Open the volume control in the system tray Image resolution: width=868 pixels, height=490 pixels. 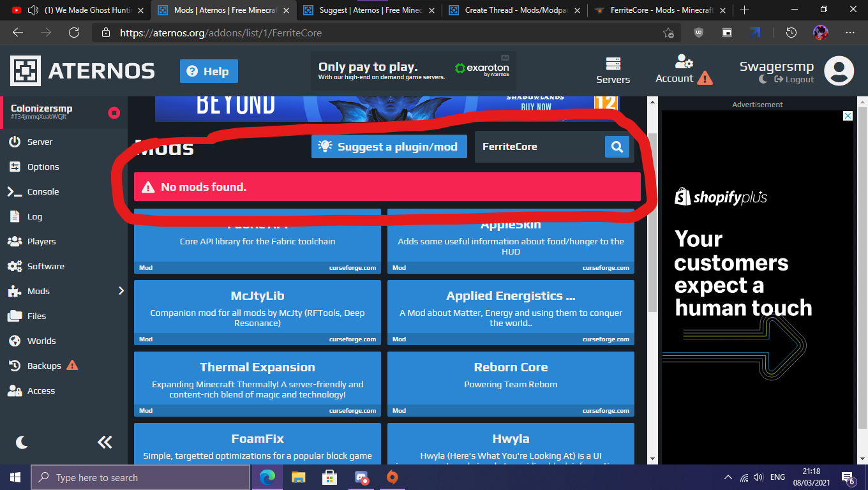pos(758,477)
